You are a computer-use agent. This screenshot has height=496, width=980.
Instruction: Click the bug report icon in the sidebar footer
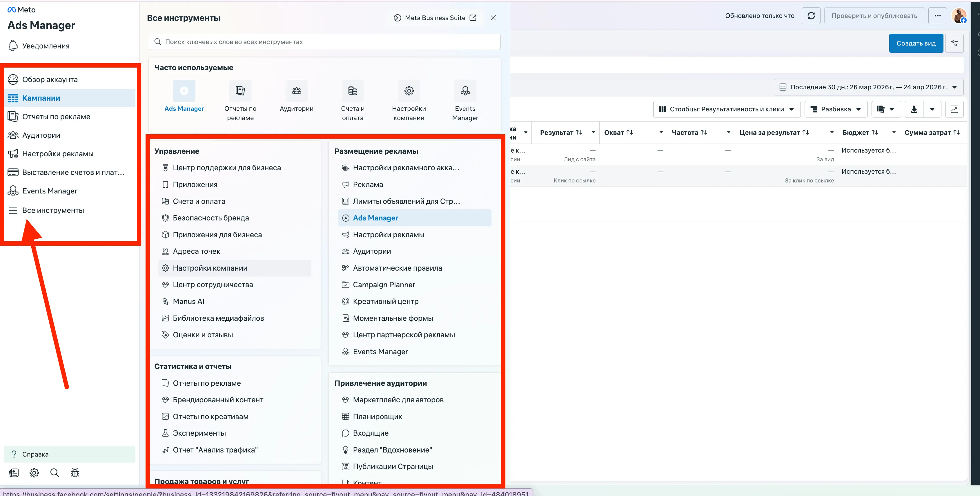pyautogui.click(x=75, y=473)
